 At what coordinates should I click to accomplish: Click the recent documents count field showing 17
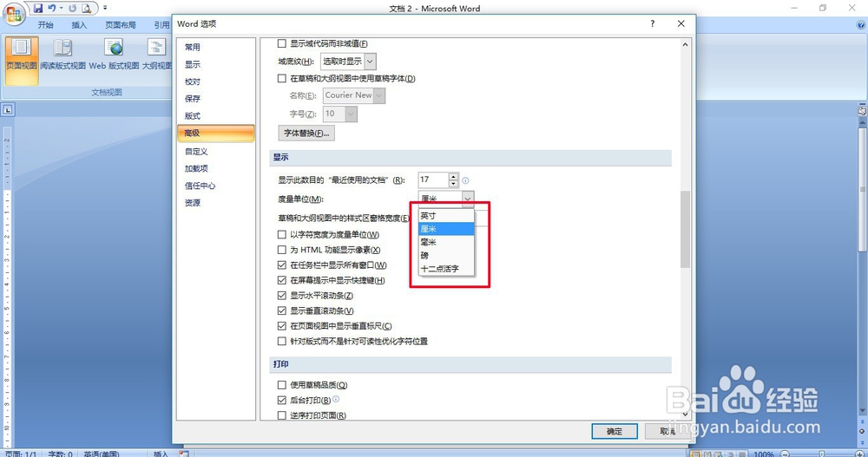pyautogui.click(x=433, y=180)
